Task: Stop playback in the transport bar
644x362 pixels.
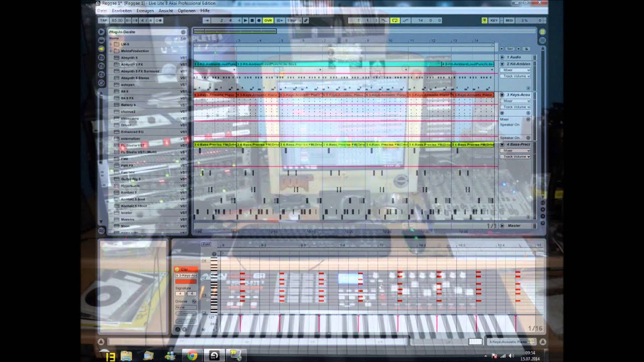Action: (x=252, y=21)
